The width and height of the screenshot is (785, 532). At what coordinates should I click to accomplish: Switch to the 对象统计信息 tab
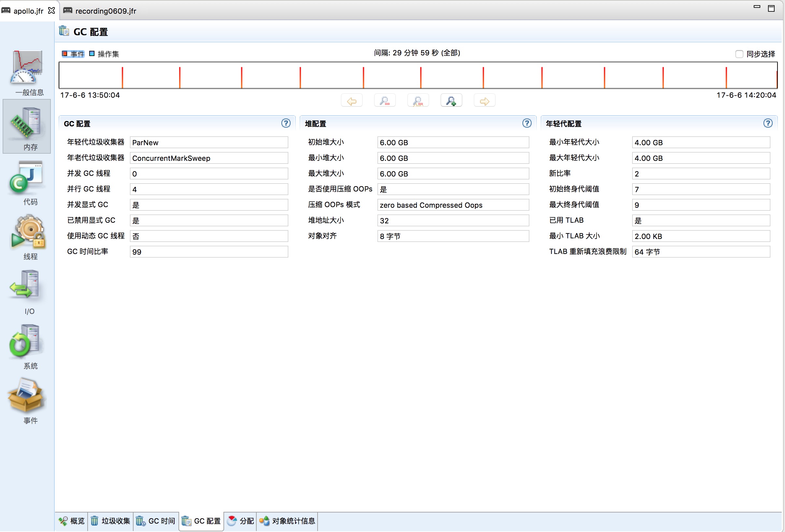(x=287, y=522)
